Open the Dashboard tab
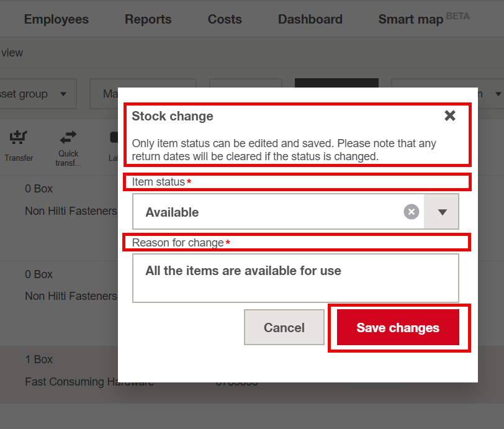Image resolution: width=504 pixels, height=429 pixels. pyautogui.click(x=310, y=19)
